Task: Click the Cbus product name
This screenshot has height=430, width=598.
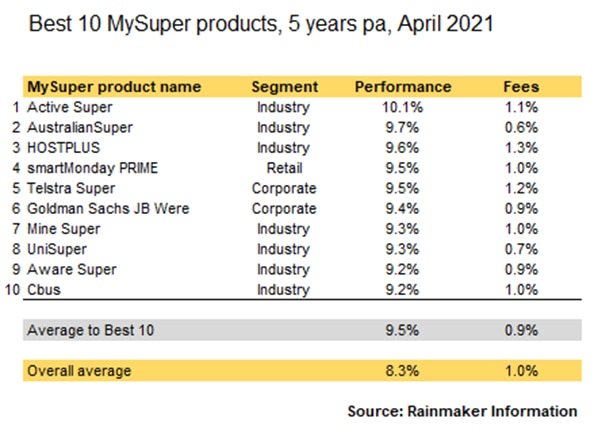Action: click(44, 290)
